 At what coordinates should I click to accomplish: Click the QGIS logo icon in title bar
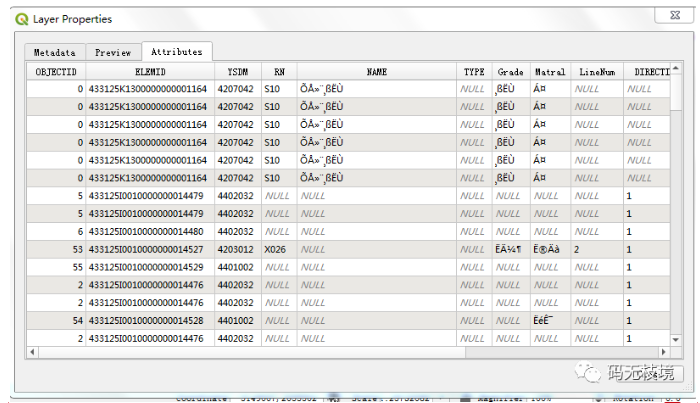point(21,19)
